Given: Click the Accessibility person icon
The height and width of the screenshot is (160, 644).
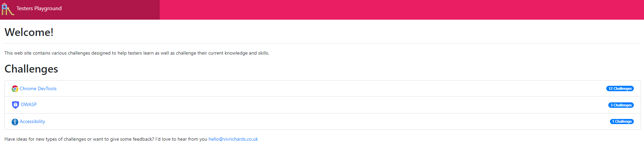Looking at the screenshot, I should [x=15, y=122].
